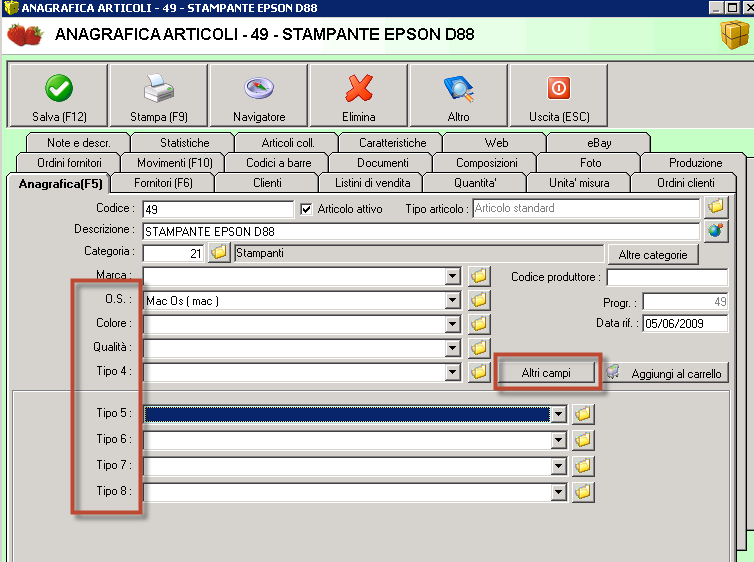Open folder icon for Tipo 6 row
This screenshot has width=754, height=562.
click(583, 440)
